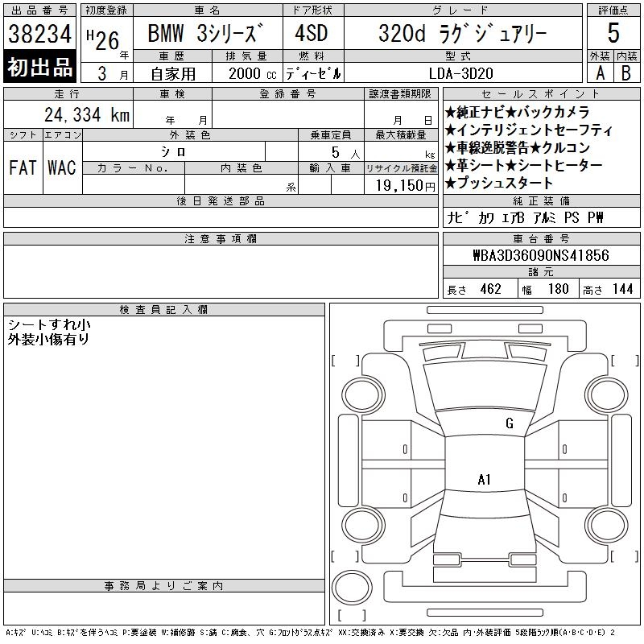Click the mileage value 24,334 km
The height and width of the screenshot is (644, 644).
point(87,114)
